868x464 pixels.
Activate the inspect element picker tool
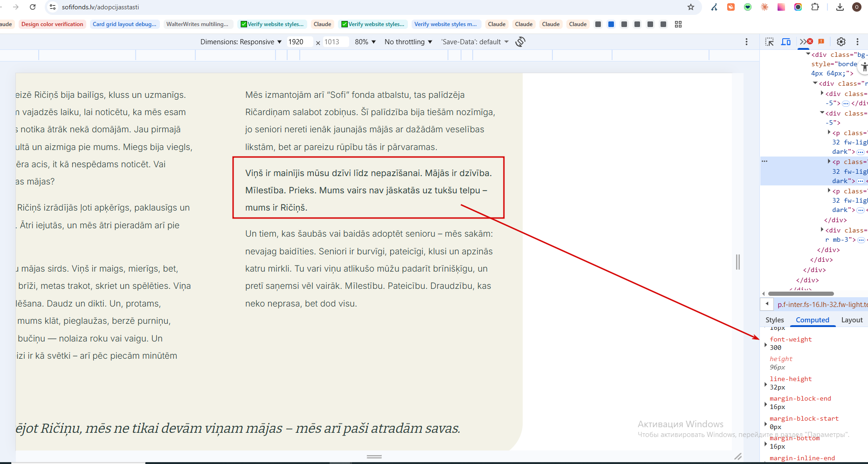coord(770,41)
